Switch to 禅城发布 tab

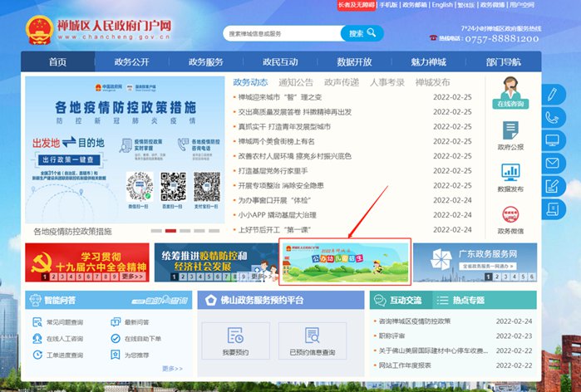(433, 82)
